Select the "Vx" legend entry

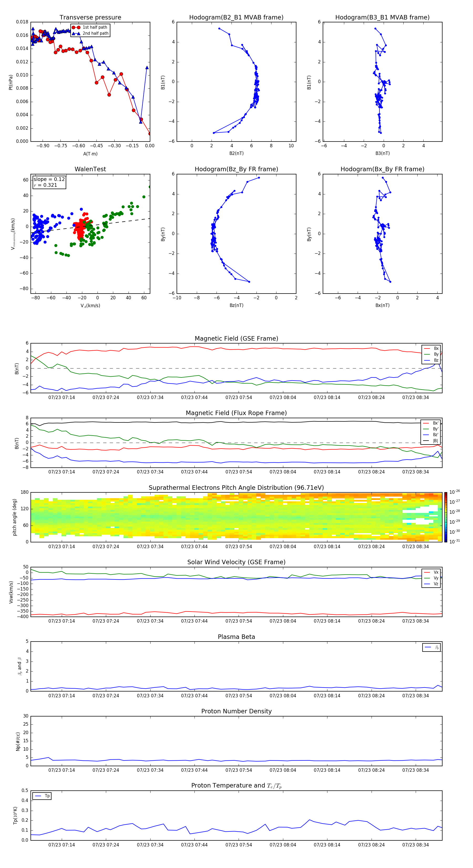431,572
